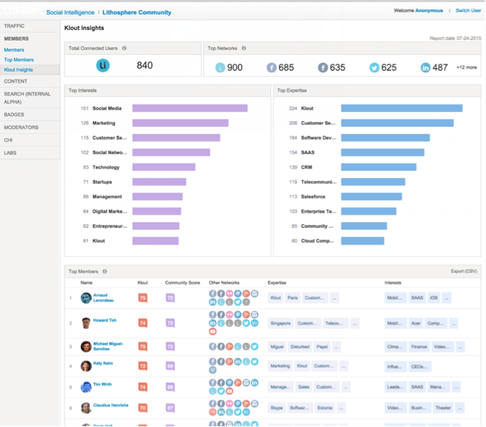Open the MODERATORS sidebar section

[30, 127]
